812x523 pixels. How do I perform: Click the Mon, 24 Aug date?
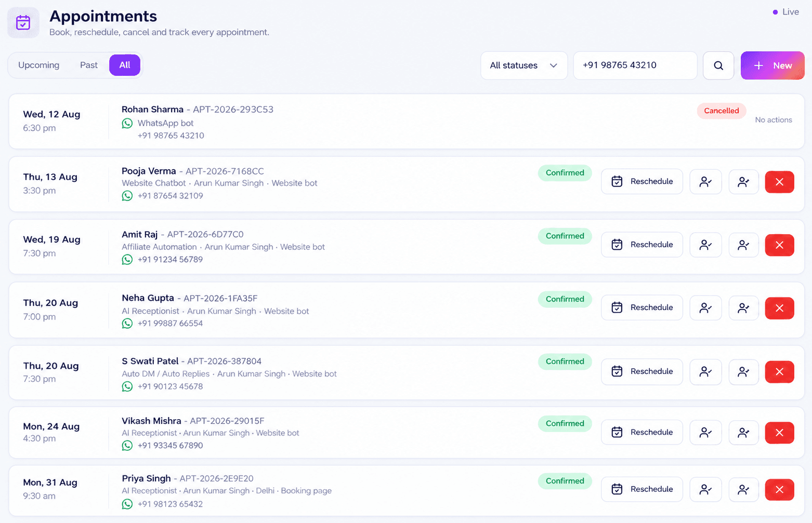click(x=51, y=426)
